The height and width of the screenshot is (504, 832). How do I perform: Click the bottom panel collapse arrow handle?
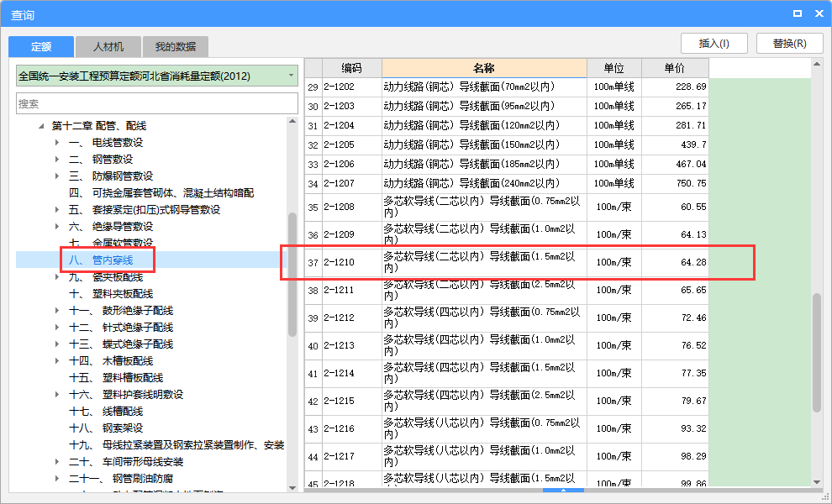(564, 491)
